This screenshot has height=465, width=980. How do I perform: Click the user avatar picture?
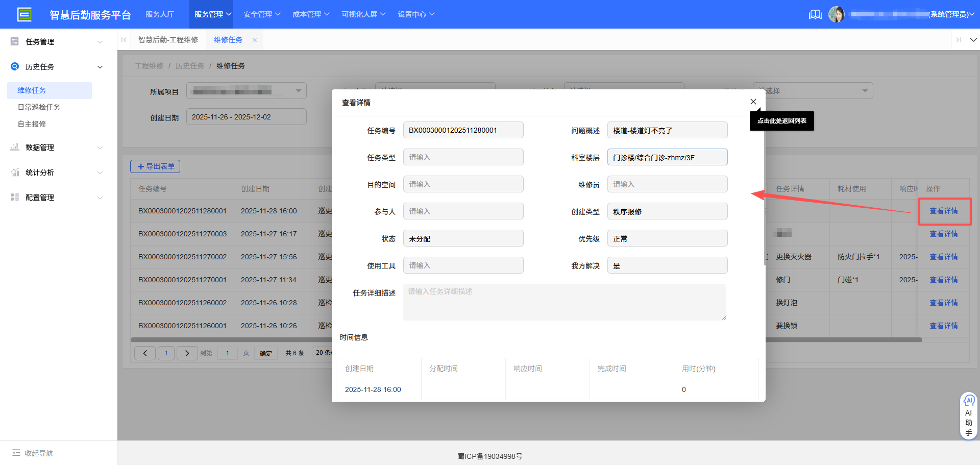tap(837, 14)
